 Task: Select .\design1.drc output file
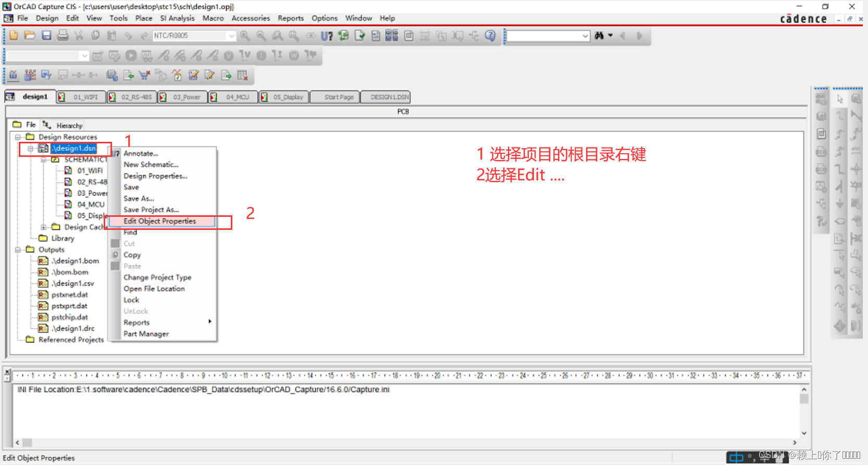(73, 328)
